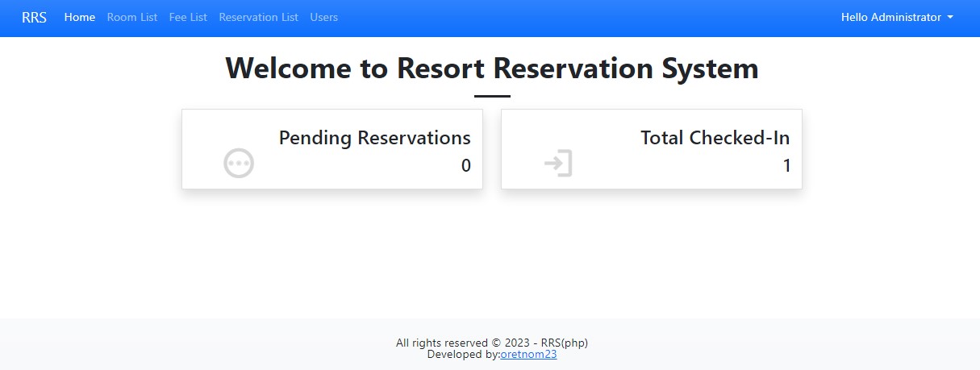Expand the Hello Administrator account menu
The width and height of the screenshot is (980, 370).
click(897, 17)
